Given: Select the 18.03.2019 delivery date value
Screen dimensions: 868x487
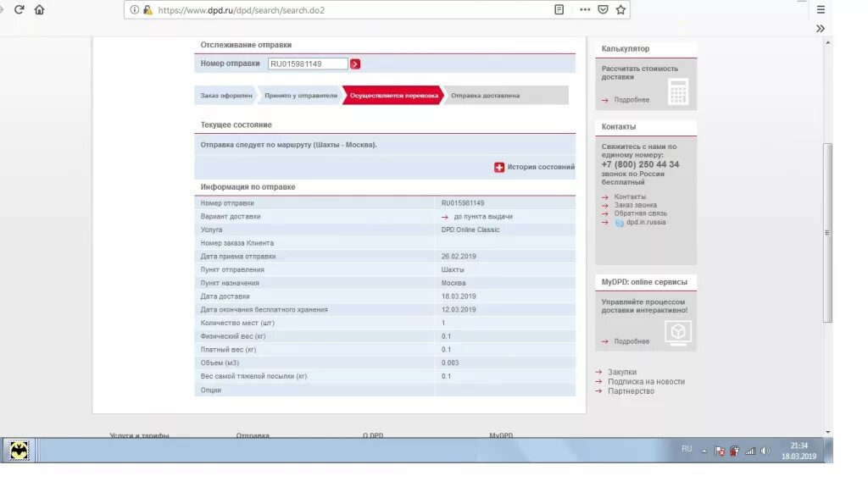Looking at the screenshot, I should [459, 296].
